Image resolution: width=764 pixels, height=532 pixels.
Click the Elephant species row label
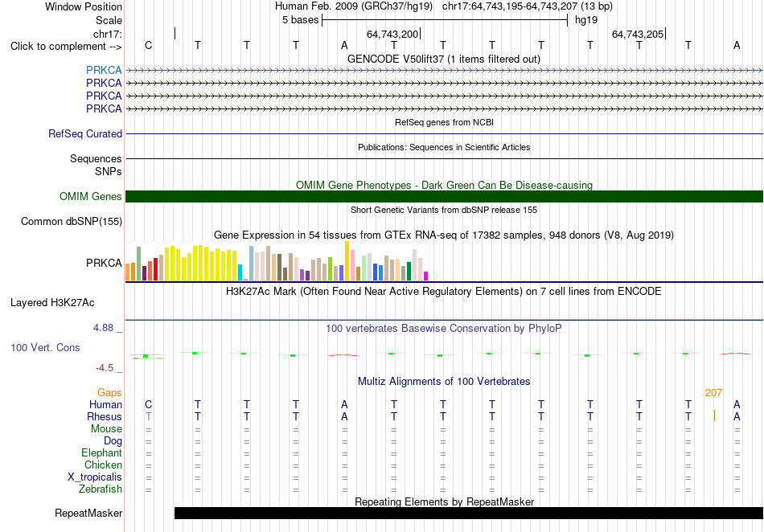(101, 453)
